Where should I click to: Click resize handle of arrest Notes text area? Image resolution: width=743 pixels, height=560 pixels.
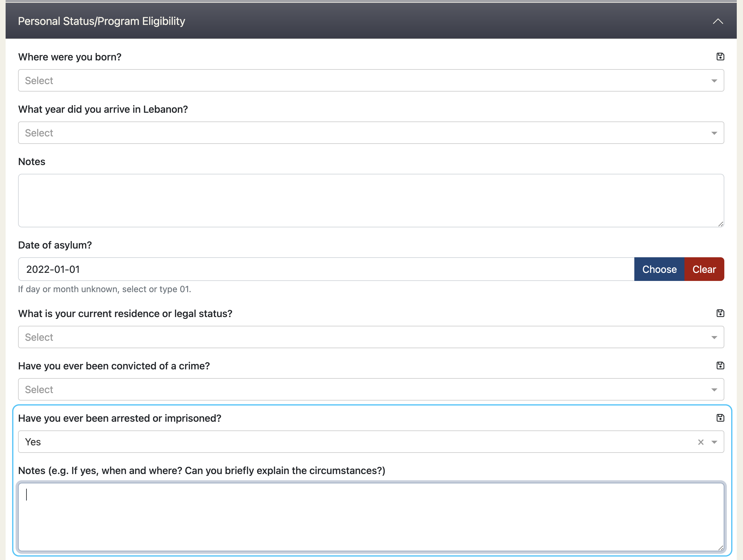721,548
